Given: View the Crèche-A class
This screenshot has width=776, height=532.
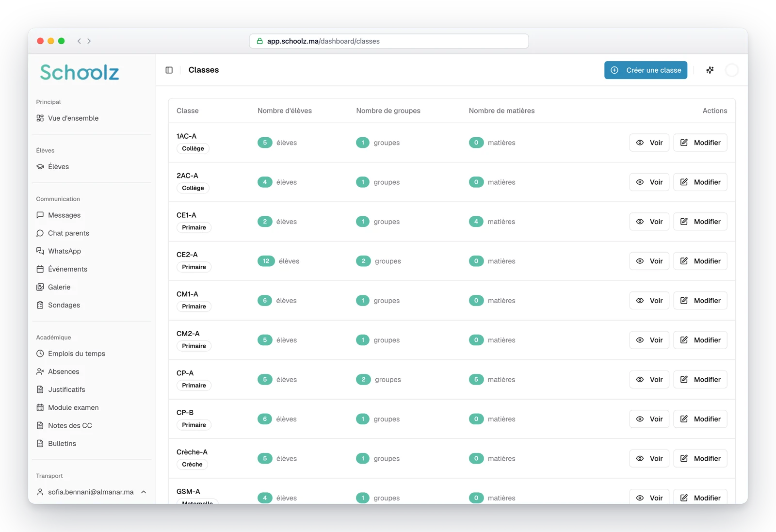Looking at the screenshot, I should point(649,458).
